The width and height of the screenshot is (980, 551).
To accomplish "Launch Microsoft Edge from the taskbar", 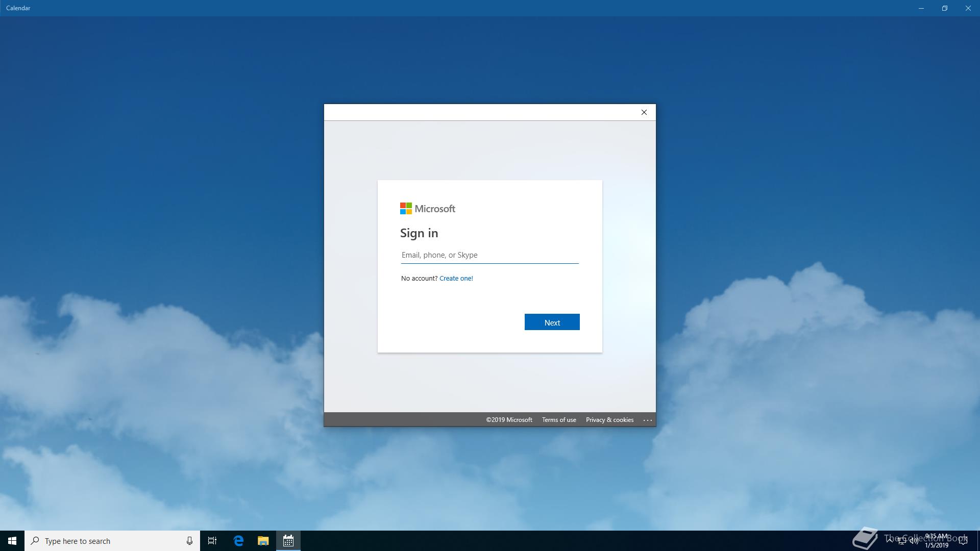I will point(238,541).
